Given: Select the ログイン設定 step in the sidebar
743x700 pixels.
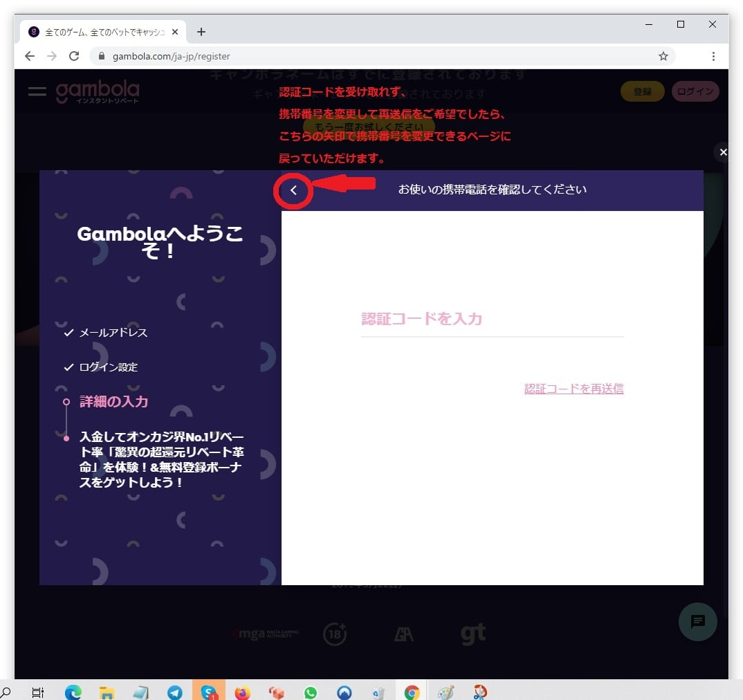Looking at the screenshot, I should tap(108, 367).
